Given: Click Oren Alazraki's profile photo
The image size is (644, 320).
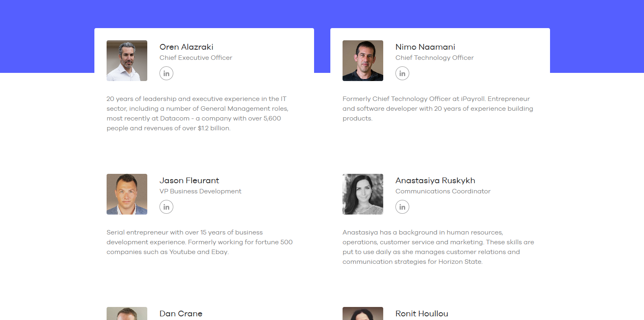Looking at the screenshot, I should pyautogui.click(x=127, y=61).
